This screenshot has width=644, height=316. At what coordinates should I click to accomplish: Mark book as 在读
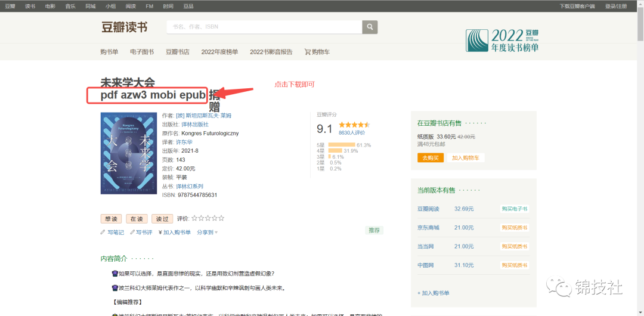pyautogui.click(x=137, y=219)
